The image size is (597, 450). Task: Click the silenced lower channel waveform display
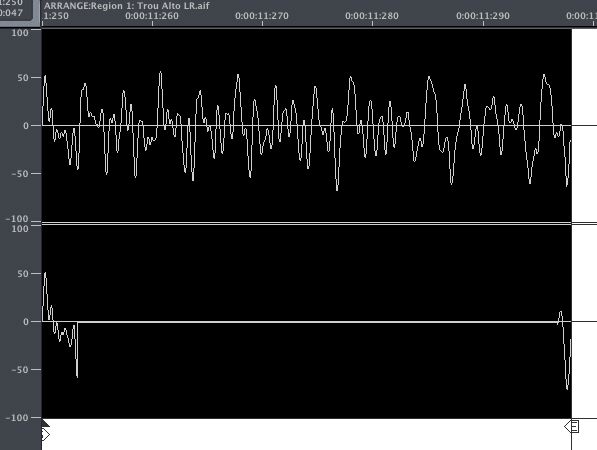click(306, 322)
